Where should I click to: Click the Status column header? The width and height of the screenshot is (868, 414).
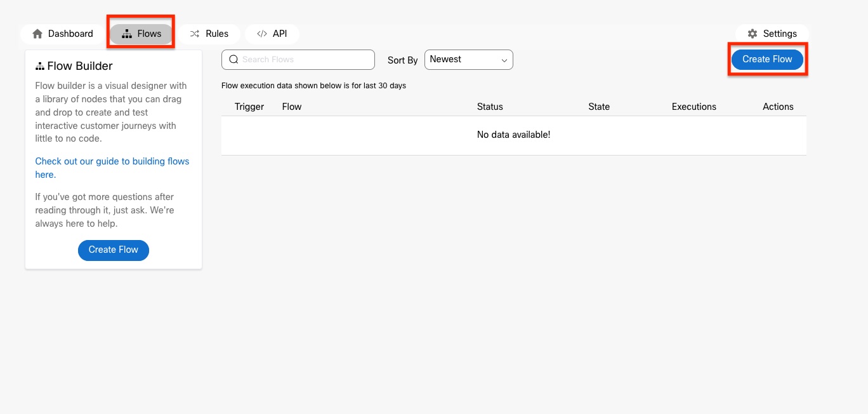coord(490,107)
